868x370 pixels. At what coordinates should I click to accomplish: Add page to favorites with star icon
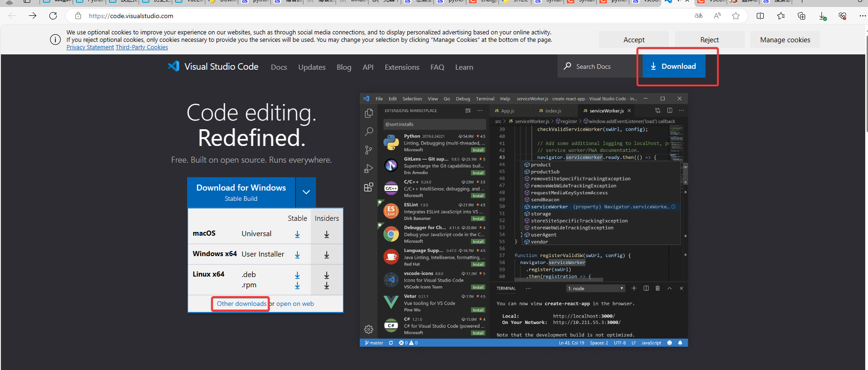(x=736, y=16)
